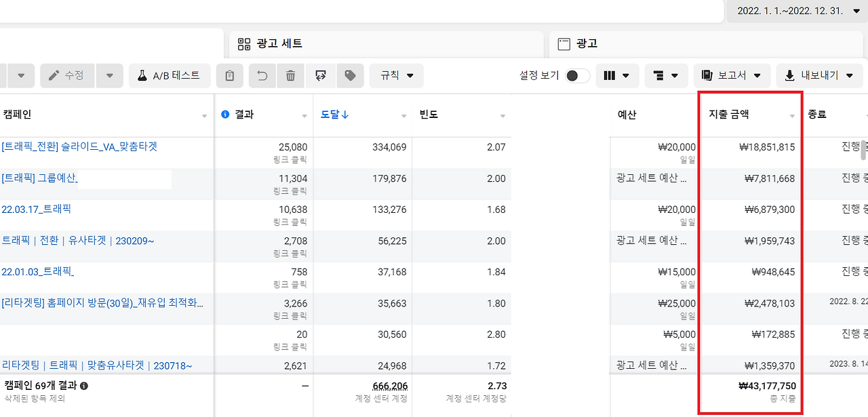Open the 결과 column header arrow
Image resolution: width=868 pixels, height=417 pixels.
304,117
